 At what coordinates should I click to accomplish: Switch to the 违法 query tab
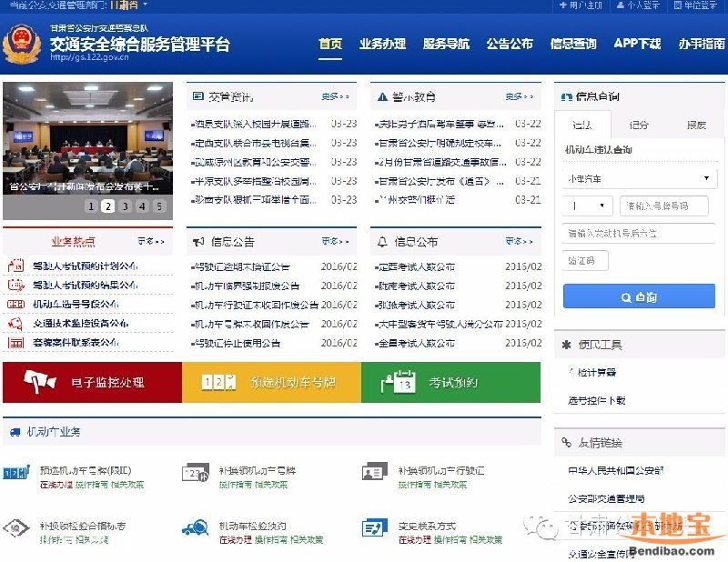582,125
